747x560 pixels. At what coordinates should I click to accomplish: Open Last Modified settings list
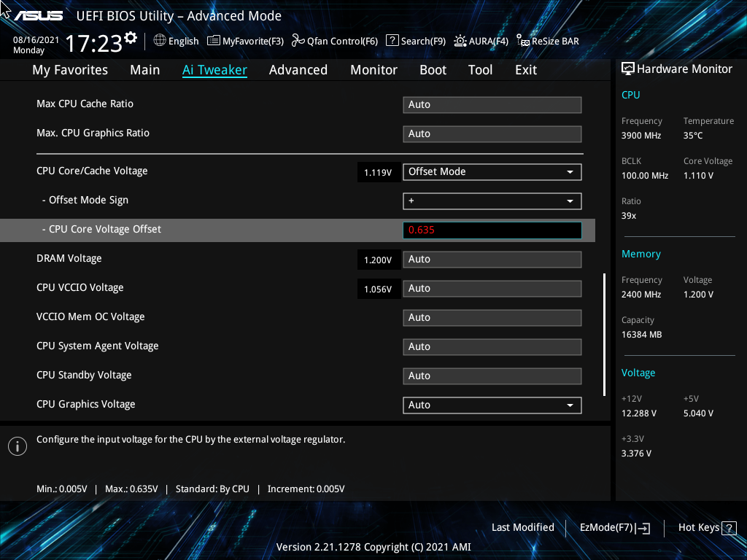tap(522, 527)
